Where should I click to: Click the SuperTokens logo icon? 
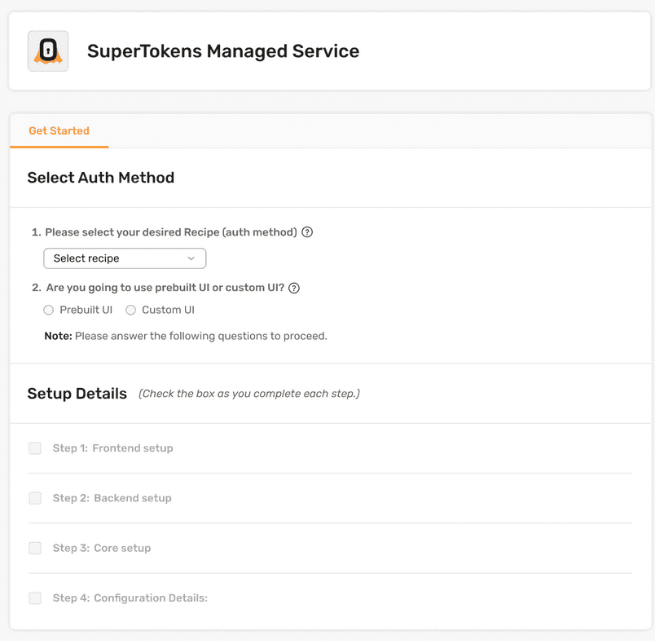48,51
